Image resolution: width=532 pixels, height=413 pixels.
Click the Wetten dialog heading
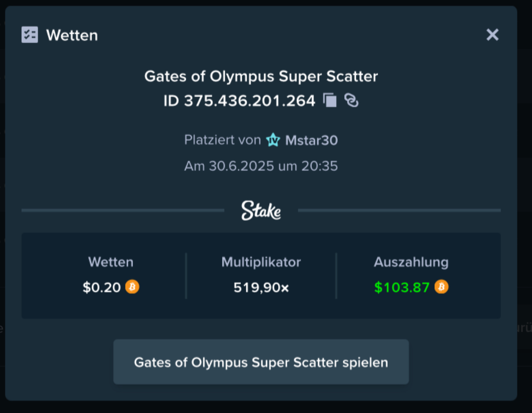point(72,35)
